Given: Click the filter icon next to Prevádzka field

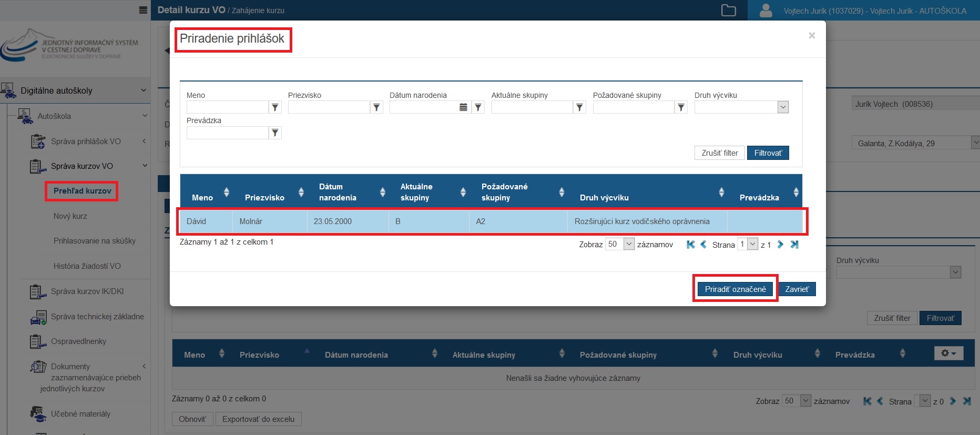Looking at the screenshot, I should tap(275, 133).
